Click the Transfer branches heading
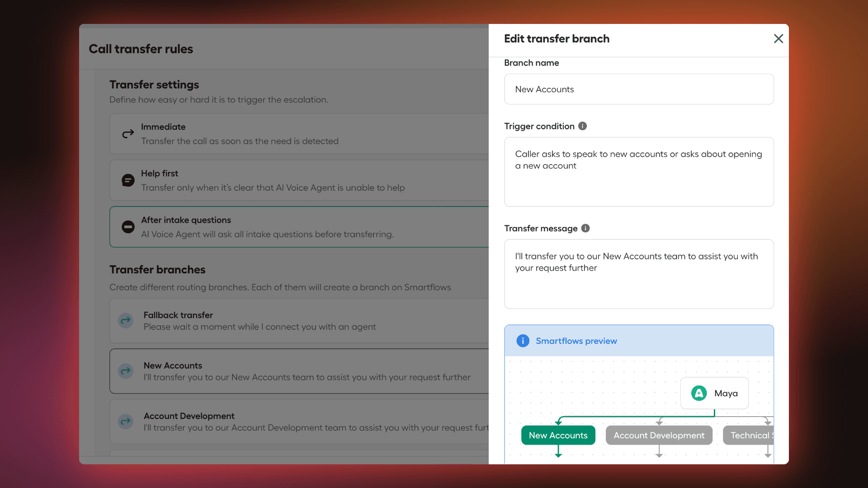 point(157,269)
